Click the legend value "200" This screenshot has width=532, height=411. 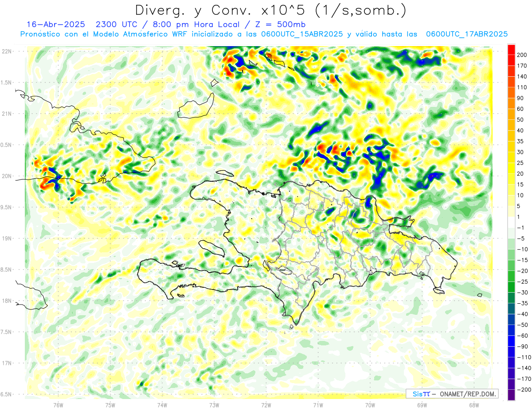522,55
